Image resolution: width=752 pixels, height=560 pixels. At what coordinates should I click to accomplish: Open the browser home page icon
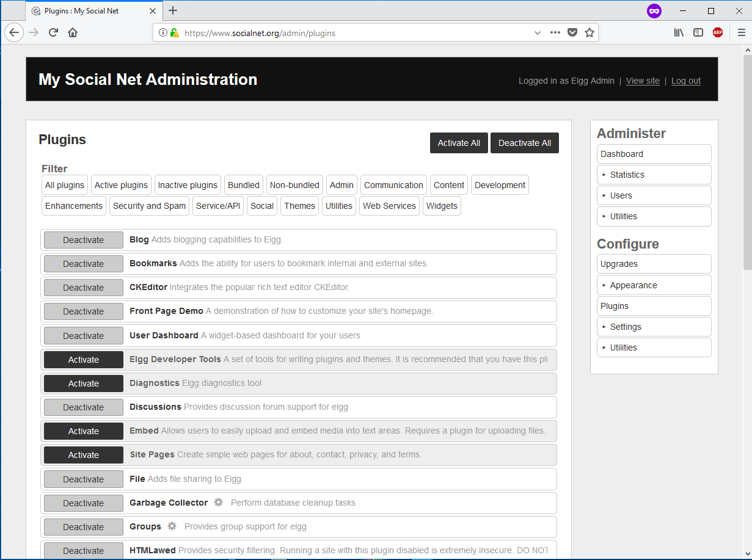73,33
